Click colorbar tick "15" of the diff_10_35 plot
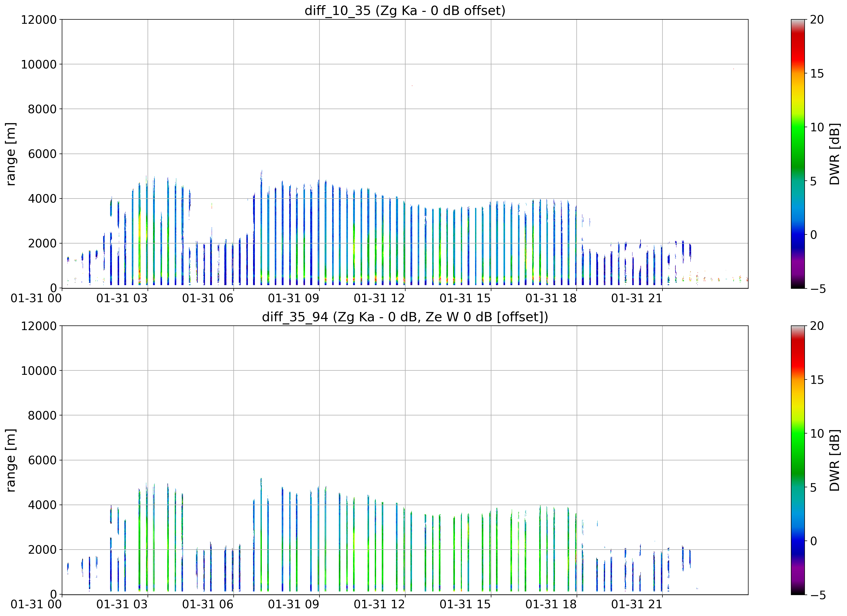 pyautogui.click(x=817, y=74)
